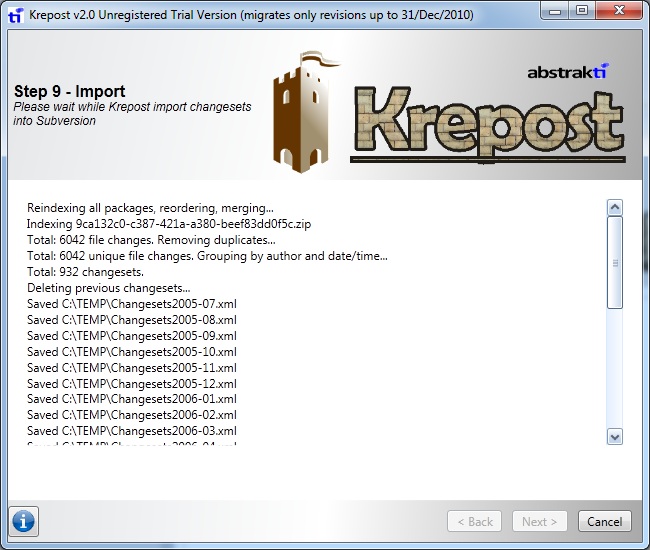Click the grayed-out Back button

pyautogui.click(x=475, y=521)
